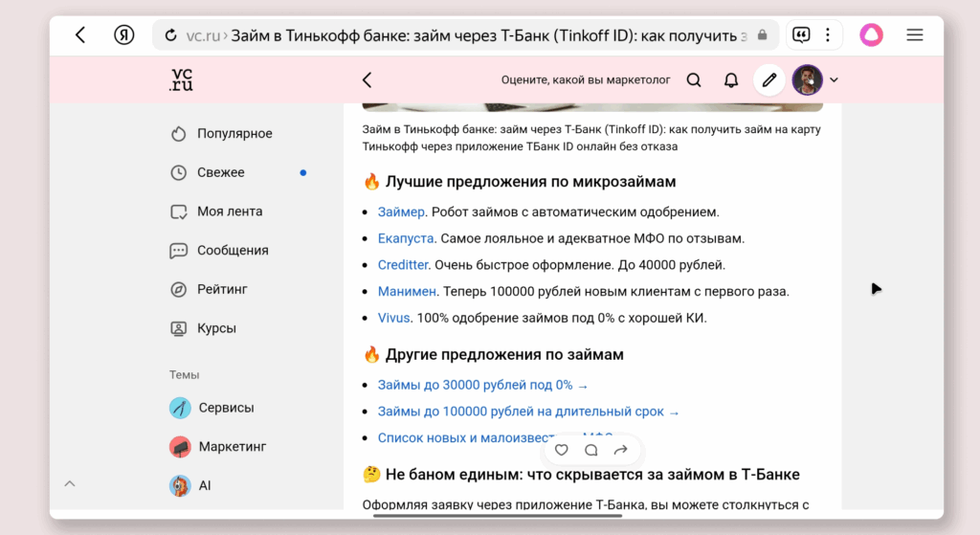Open the vc.ru search icon
The height and width of the screenshot is (535, 980).
click(694, 80)
